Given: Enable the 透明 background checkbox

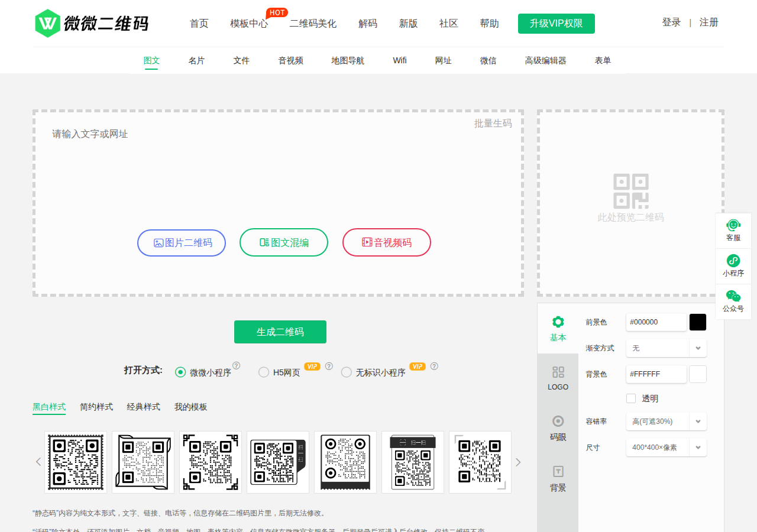Looking at the screenshot, I should (631, 398).
